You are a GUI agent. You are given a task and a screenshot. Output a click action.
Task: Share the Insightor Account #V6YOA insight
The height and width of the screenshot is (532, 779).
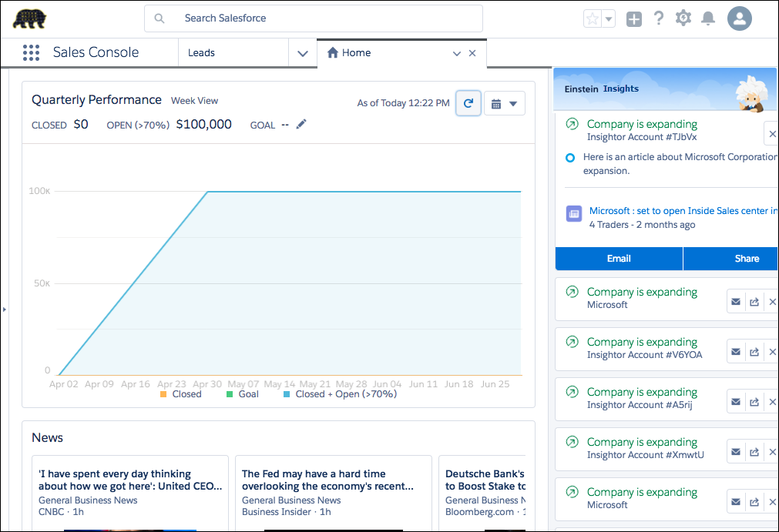coord(754,352)
